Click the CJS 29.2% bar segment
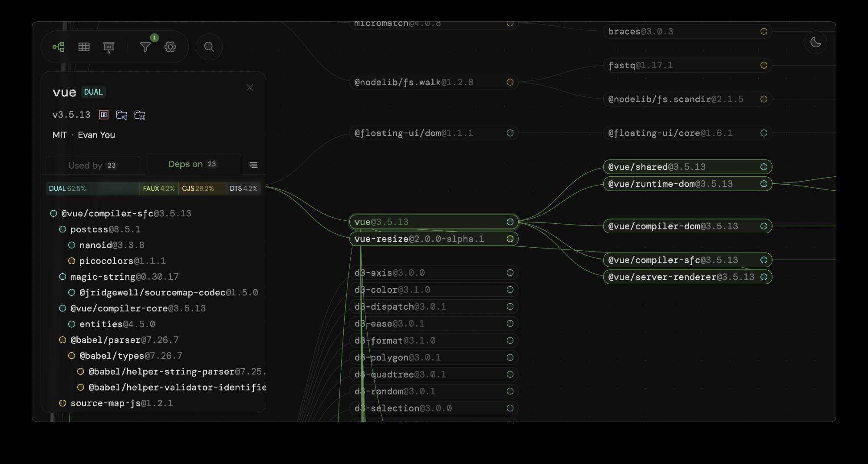Screen dimensions: 868x464 [202, 189]
